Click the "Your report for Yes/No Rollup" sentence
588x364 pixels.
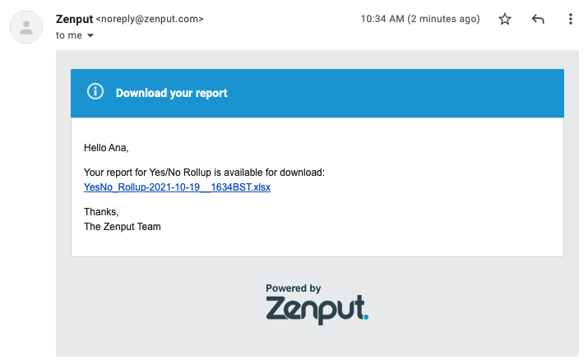coord(204,173)
